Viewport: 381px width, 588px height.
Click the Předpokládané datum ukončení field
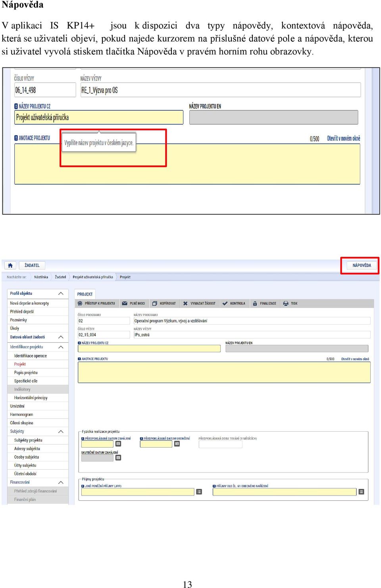[156, 444]
